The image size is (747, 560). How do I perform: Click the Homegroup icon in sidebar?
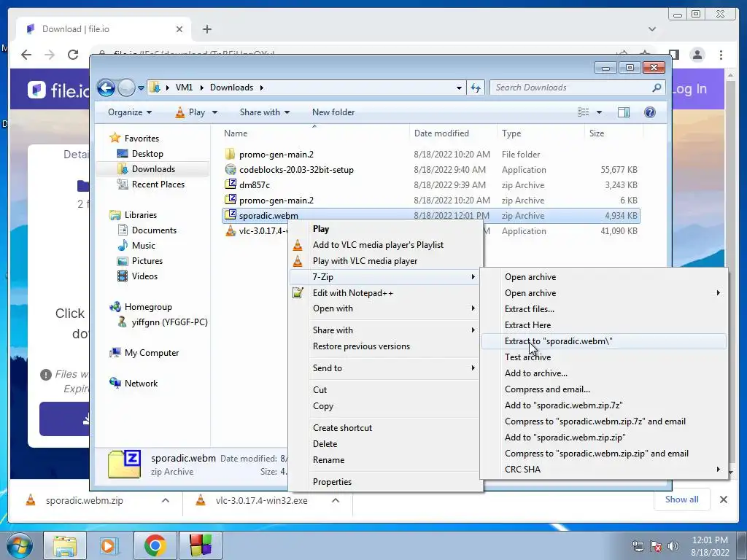115,307
